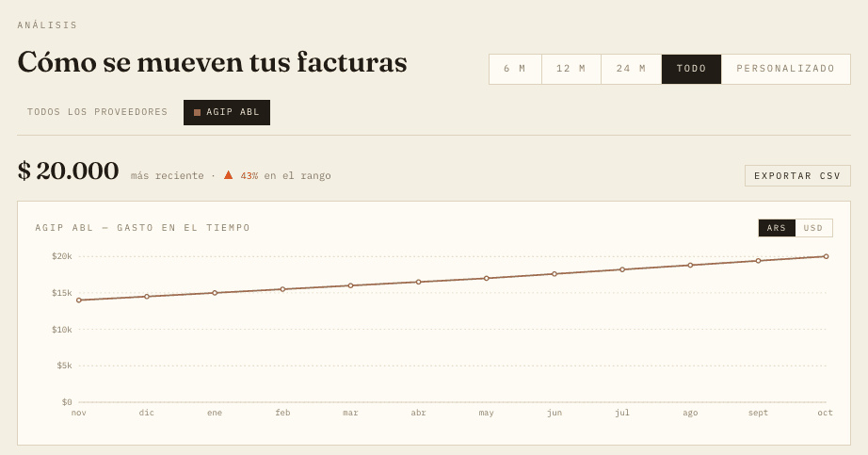Click the 'ene' x-axis label
Image resolution: width=868 pixels, height=455 pixels.
click(215, 413)
